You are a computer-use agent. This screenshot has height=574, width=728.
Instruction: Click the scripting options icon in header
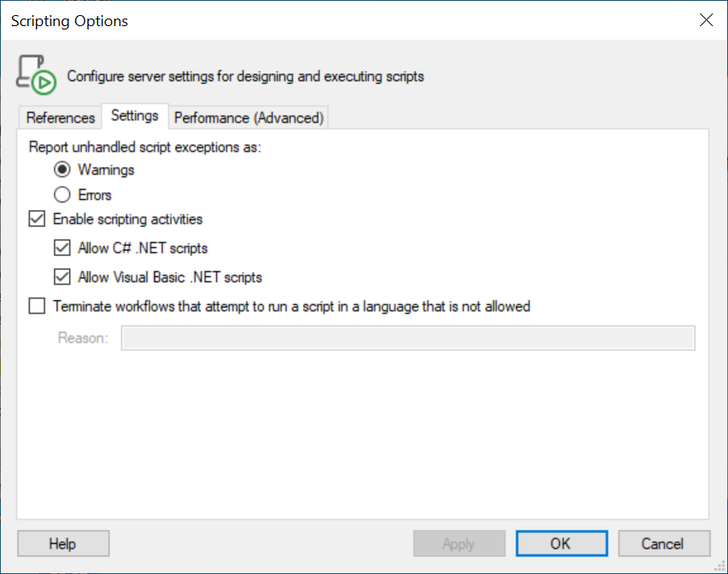coord(36,75)
